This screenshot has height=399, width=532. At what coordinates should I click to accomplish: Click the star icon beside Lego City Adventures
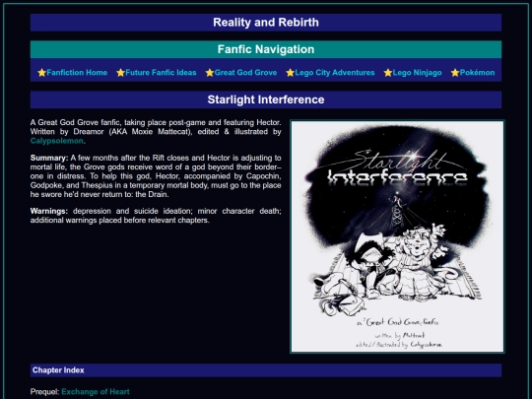pyautogui.click(x=290, y=73)
